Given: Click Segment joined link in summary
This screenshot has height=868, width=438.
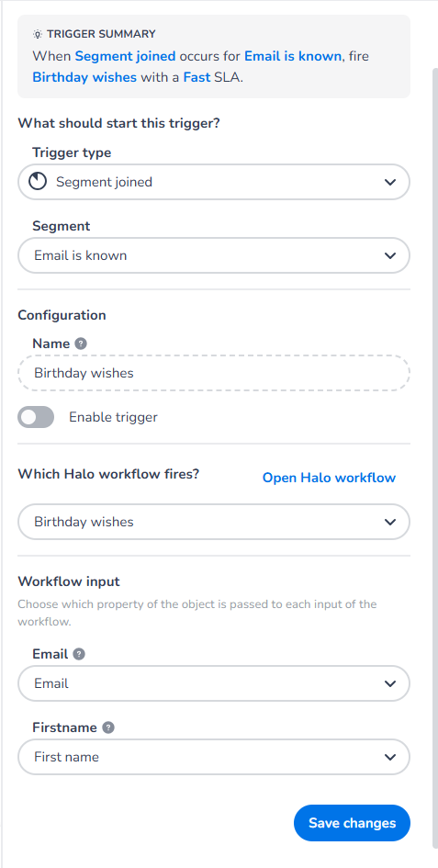Looking at the screenshot, I should pos(125,56).
